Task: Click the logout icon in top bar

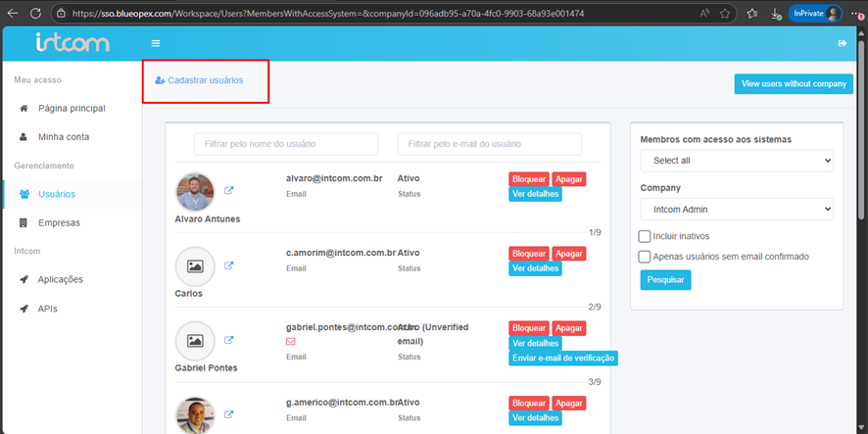Action: click(843, 43)
